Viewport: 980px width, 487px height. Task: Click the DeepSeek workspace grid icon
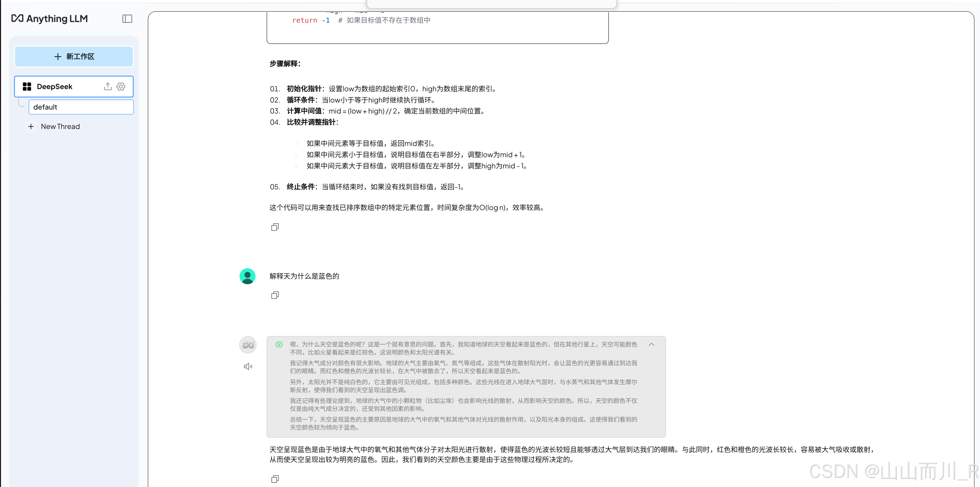(x=27, y=87)
